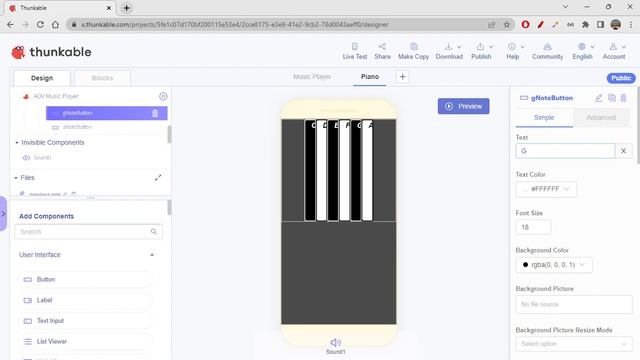Toggle the browser side panel icon
The width and height of the screenshot is (640, 360).
tap(600, 24)
